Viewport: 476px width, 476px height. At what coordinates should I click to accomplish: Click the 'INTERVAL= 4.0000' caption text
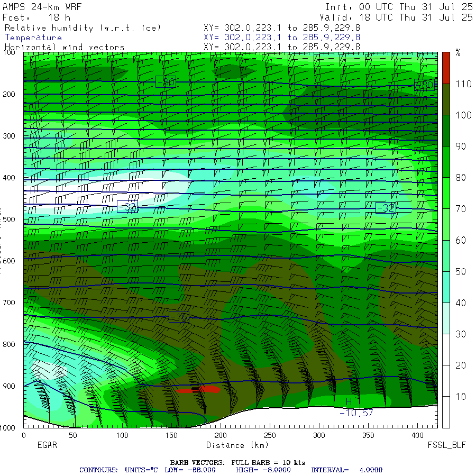(x=346, y=470)
